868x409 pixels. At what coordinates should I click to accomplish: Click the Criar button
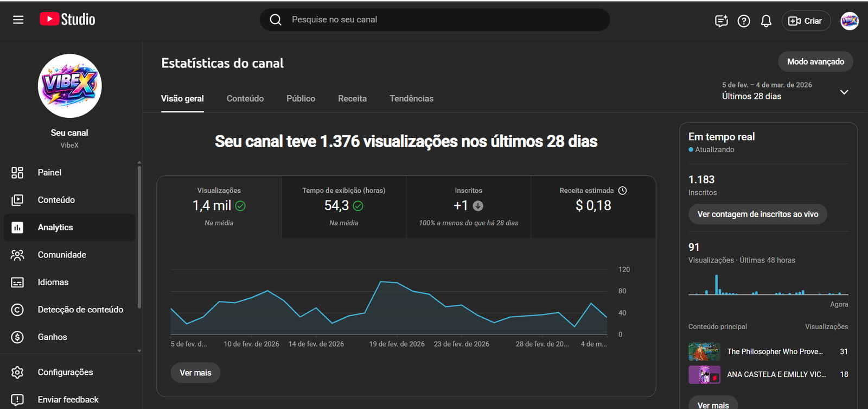click(806, 21)
